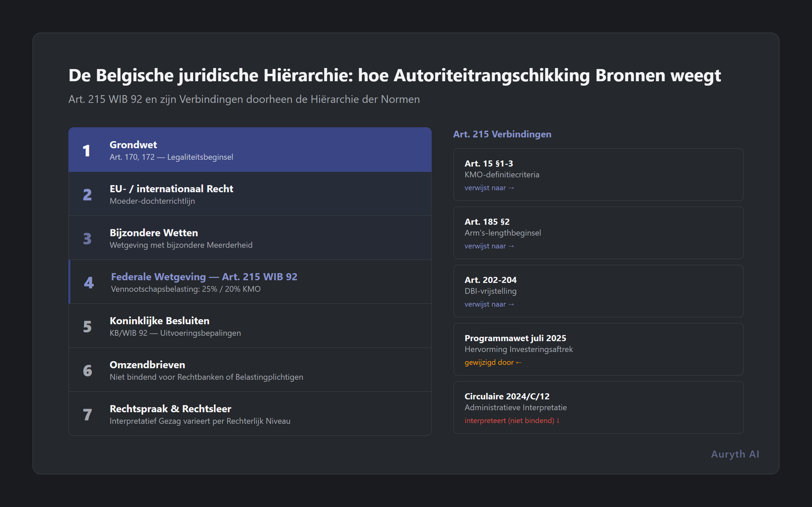Click the Auryth AI logo
812x507 pixels.
tap(735, 454)
